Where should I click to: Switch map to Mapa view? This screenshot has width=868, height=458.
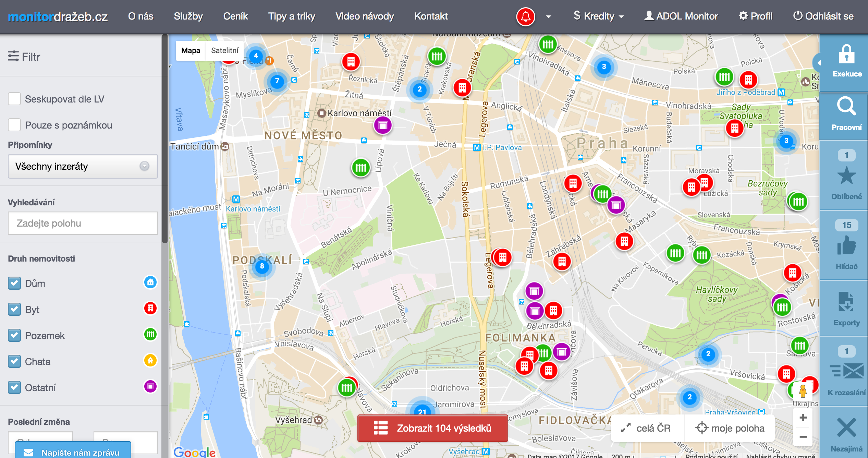point(191,51)
